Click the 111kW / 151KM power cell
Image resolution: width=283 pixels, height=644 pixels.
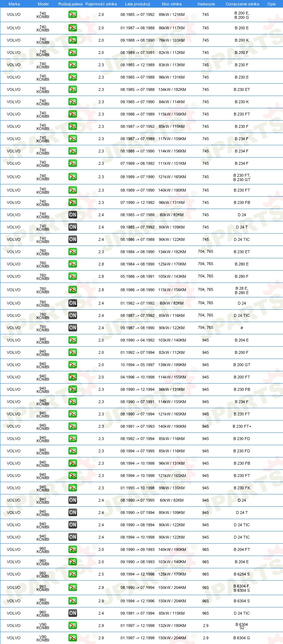[x=172, y=163]
